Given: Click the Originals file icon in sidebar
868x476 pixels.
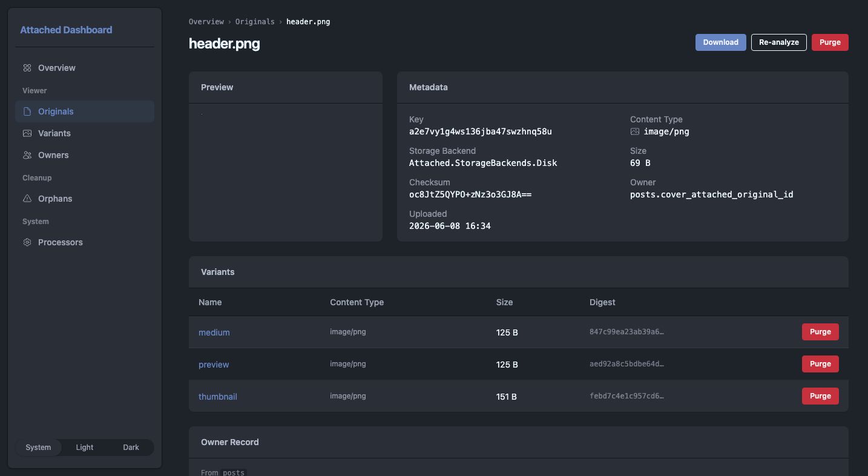Looking at the screenshot, I should 27,111.
